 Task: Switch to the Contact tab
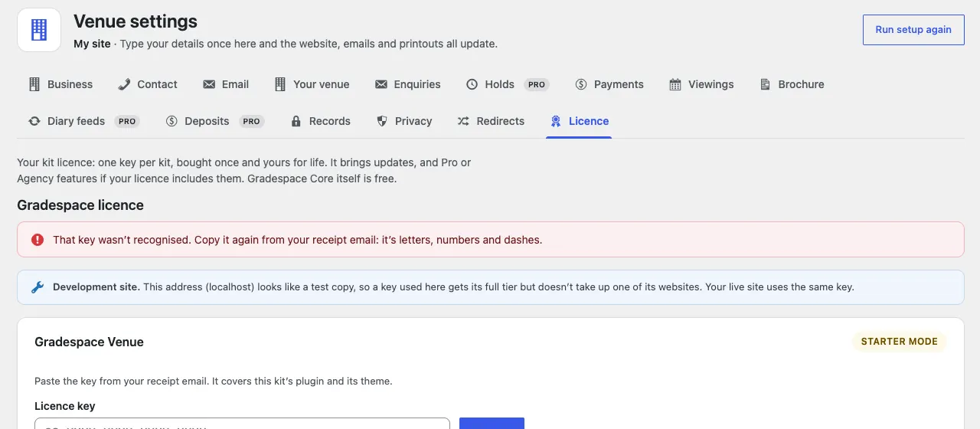[x=147, y=84]
